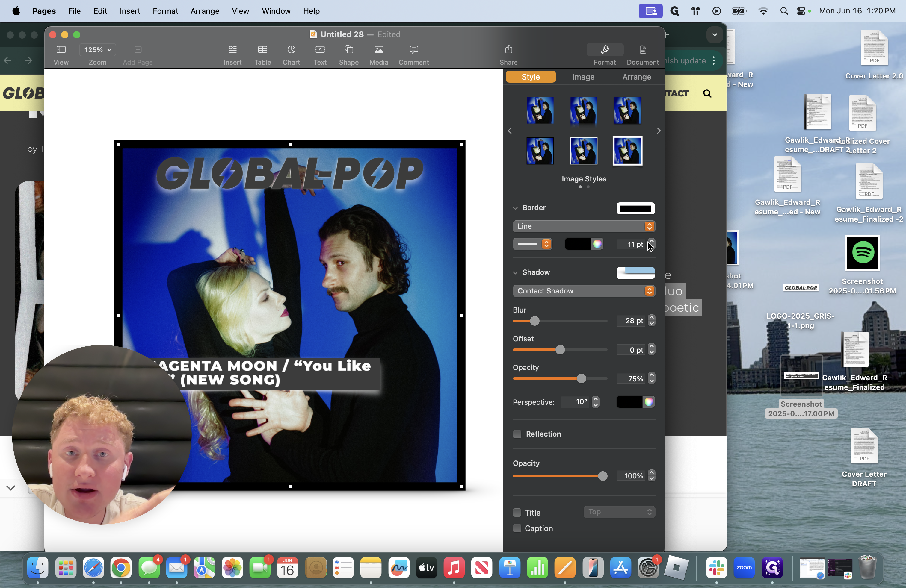Screen dimensions: 906x588
Task: Open the View sidebar toggle in Pages toolbar
Action: [61, 49]
